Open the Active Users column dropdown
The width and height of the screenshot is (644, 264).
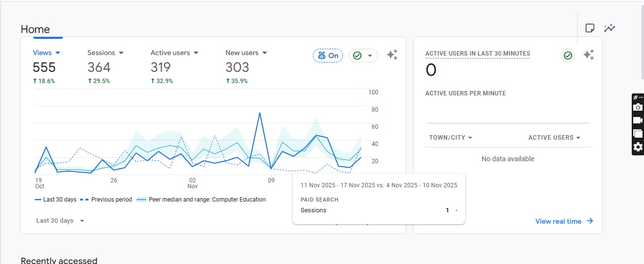(554, 138)
